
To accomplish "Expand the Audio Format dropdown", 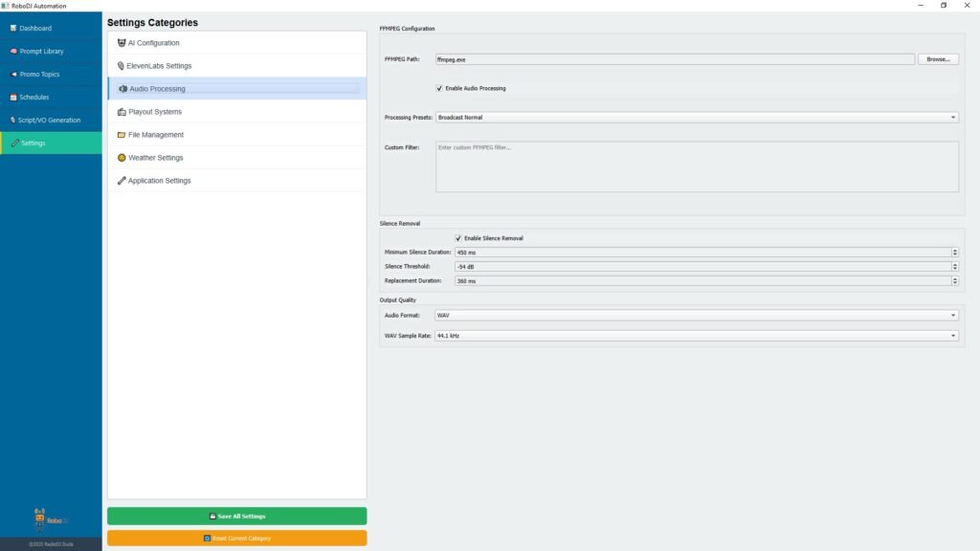I will (x=697, y=315).
